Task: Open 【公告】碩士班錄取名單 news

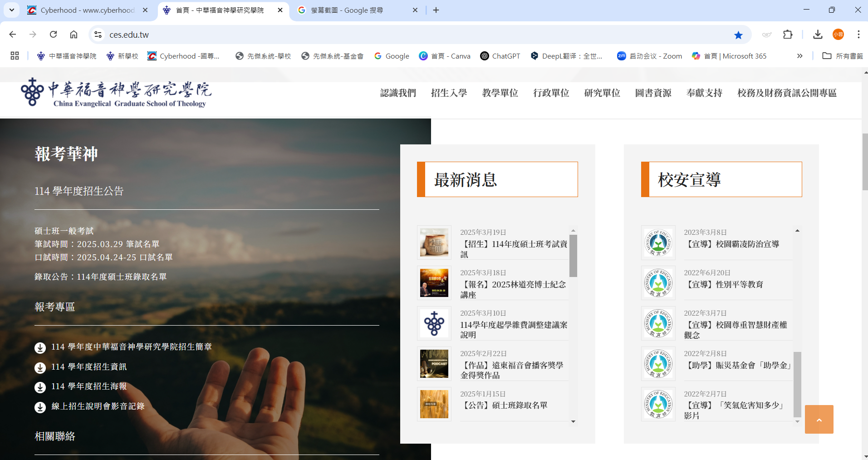Action: click(504, 406)
